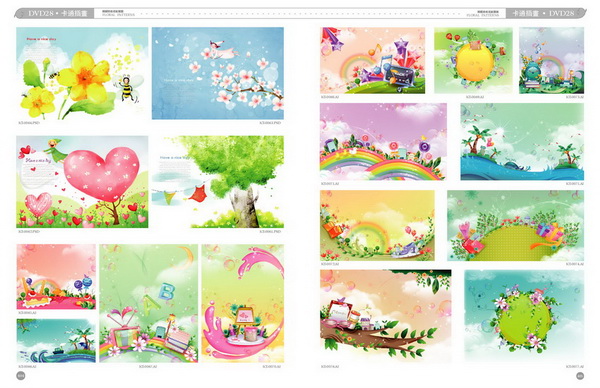Open the ABC letters rainbow illustration
The height and width of the screenshot is (388, 600).
pos(148,303)
